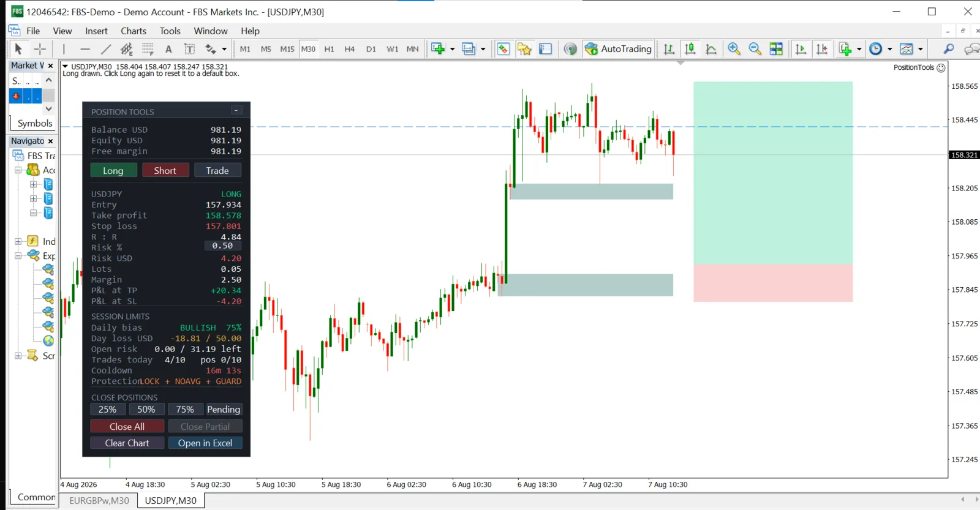Screen dimensions: 980x510
Task: Toggle chart auto scroll
Action: (801, 49)
